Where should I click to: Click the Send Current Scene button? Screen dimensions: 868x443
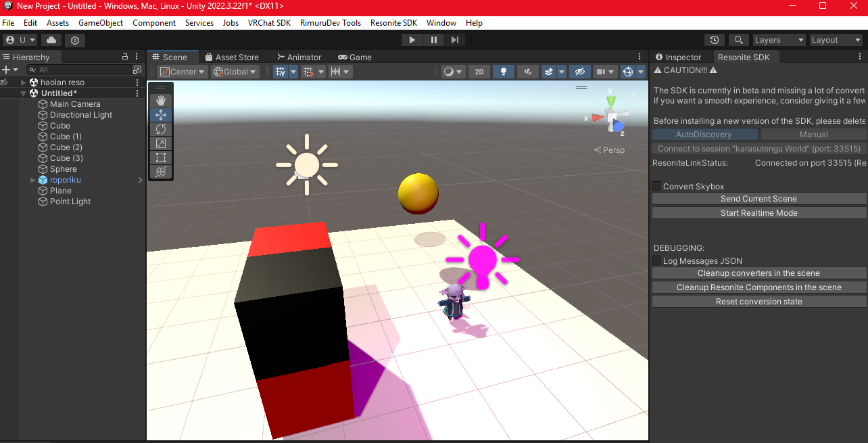(758, 199)
